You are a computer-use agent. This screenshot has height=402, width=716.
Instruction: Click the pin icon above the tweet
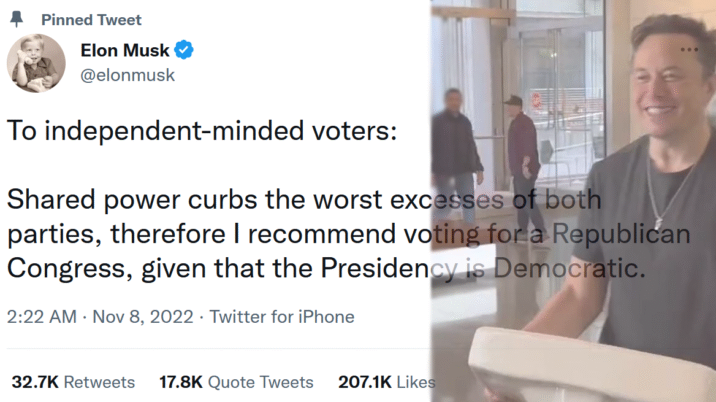pyautogui.click(x=17, y=19)
